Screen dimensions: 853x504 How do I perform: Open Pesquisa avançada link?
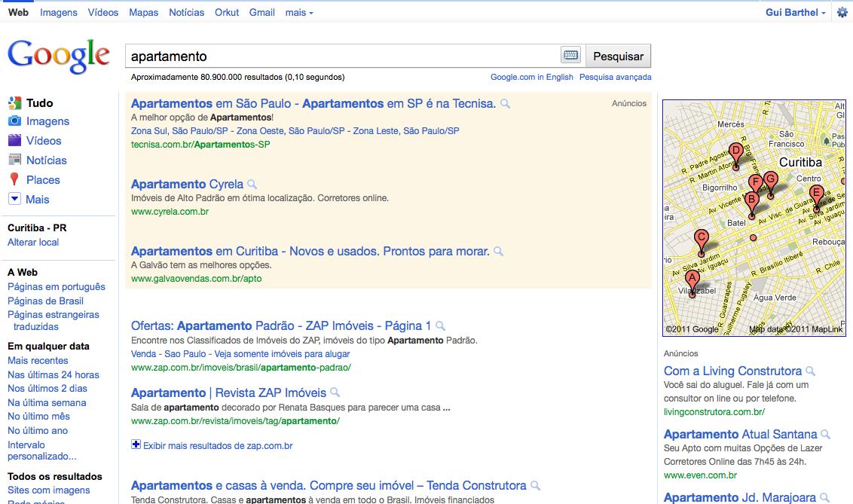pyautogui.click(x=616, y=77)
